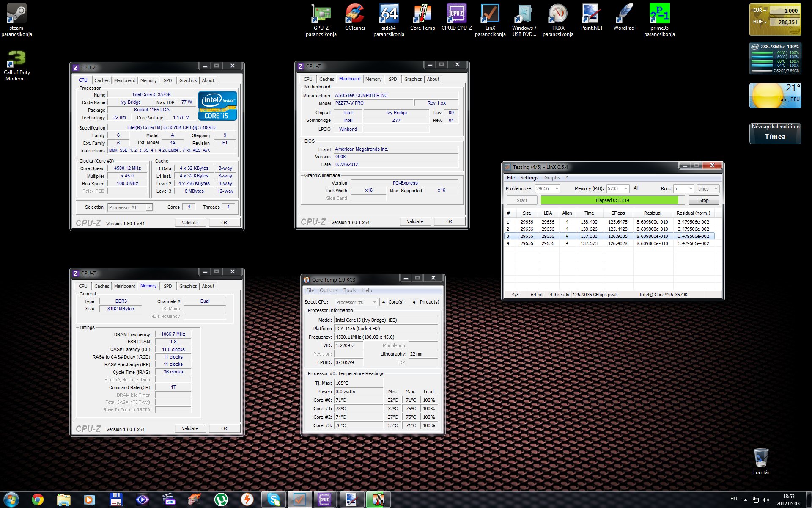Click the LinX elapsed time progress bar
Image resolution: width=812 pixels, height=508 pixels.
612,200
